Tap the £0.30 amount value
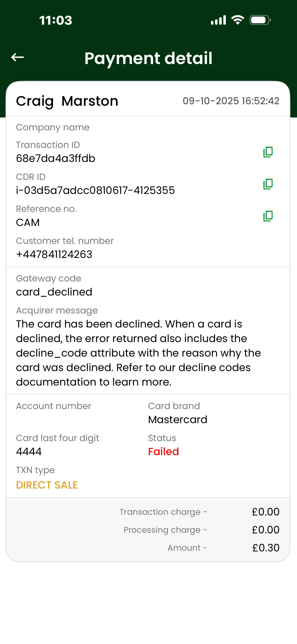297x644 pixels. (265, 548)
